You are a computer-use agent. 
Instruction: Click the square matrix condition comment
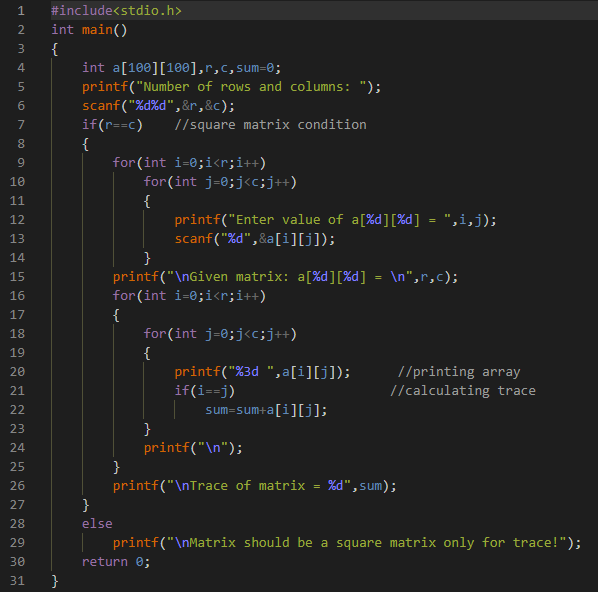[270, 125]
